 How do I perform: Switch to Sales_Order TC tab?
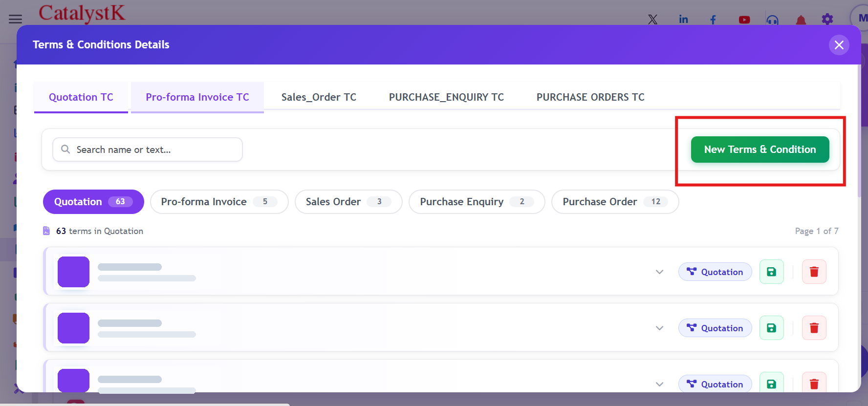point(319,97)
